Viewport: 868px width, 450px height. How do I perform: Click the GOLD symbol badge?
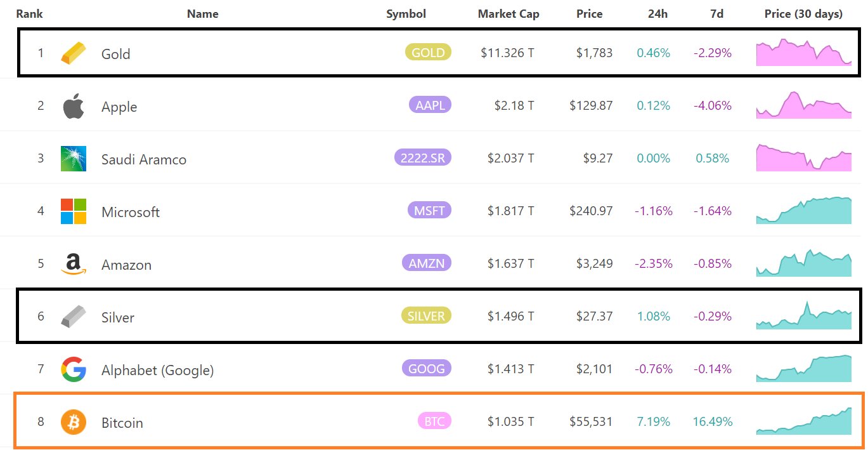point(428,53)
